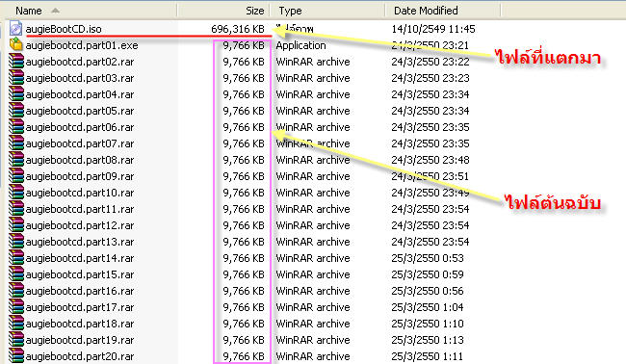
Task: Click the archive icon beside part11.rar
Action: tap(16, 208)
